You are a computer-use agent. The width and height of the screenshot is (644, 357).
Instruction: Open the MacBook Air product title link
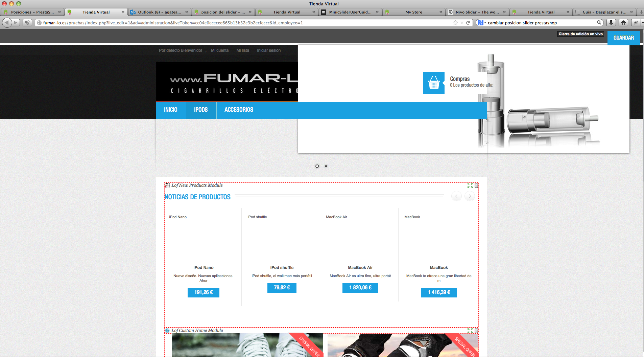(x=360, y=268)
